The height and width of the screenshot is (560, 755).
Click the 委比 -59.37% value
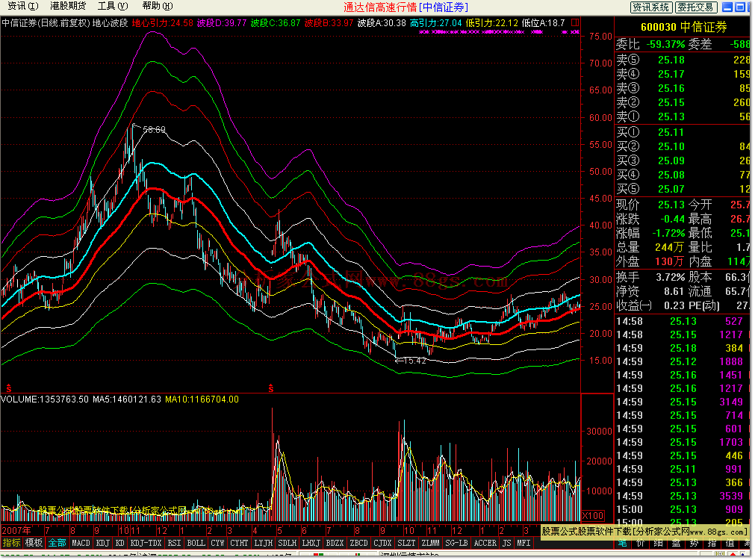pos(665,45)
